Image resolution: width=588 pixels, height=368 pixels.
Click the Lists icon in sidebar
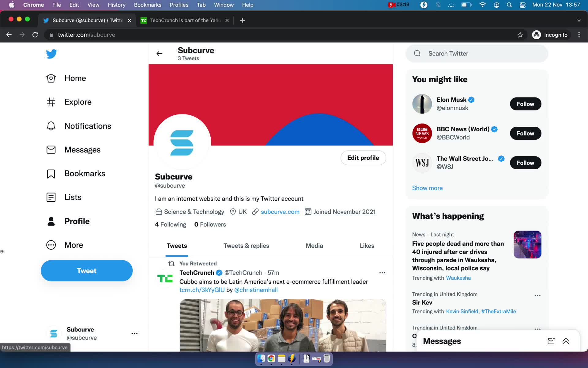tap(51, 197)
